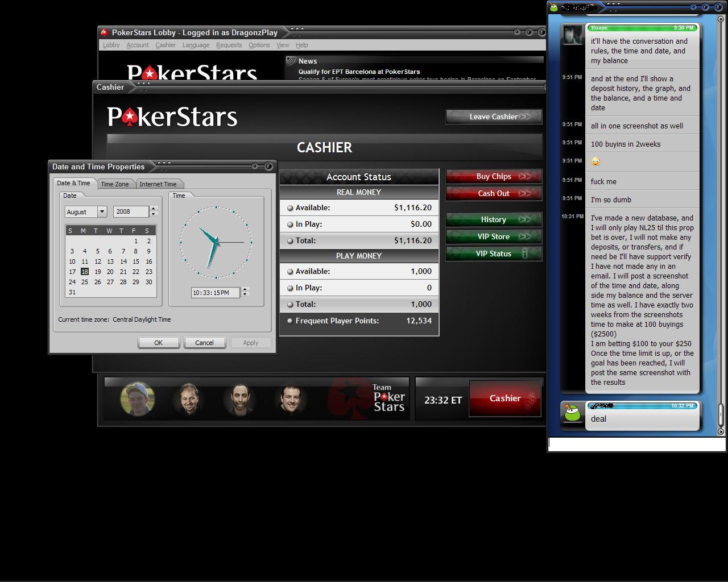Select August 25 in the calendar
728x582 pixels.
tap(85, 282)
